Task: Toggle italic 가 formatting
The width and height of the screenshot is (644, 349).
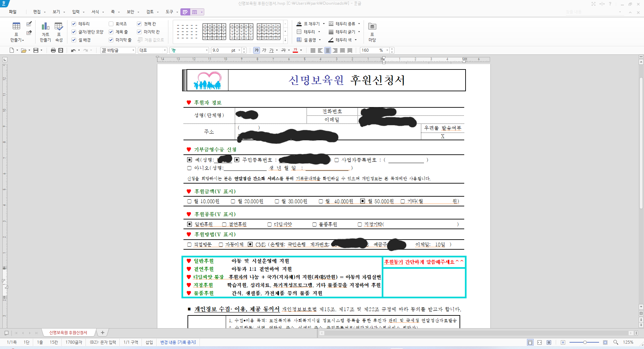Action: pyautogui.click(x=264, y=50)
